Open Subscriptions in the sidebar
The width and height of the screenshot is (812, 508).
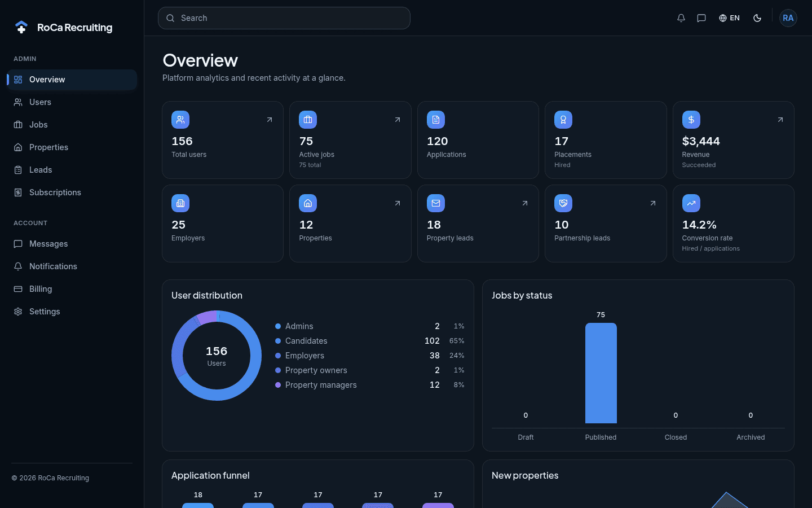pos(72,192)
